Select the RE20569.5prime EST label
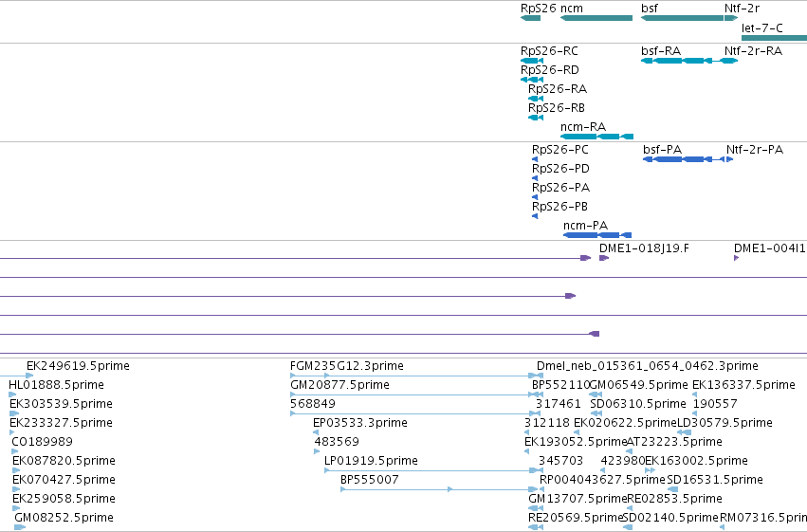This screenshot has width=807, height=532. point(576,518)
